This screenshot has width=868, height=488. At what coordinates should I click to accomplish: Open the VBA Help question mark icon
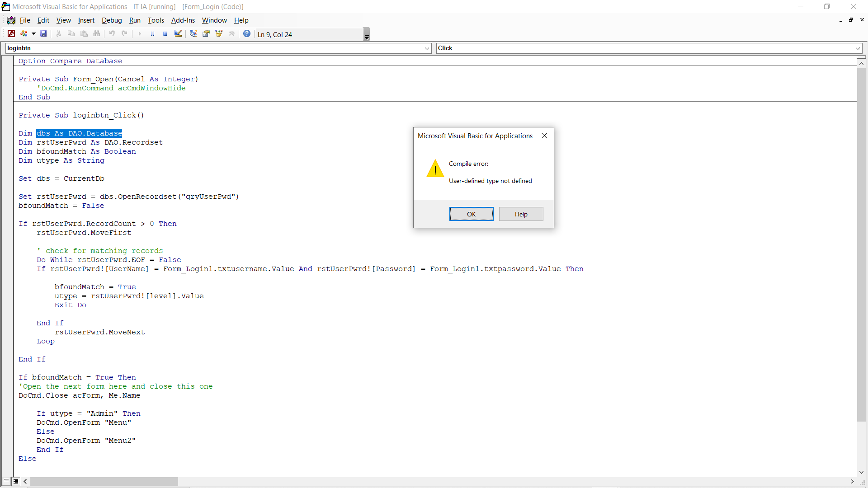tap(247, 34)
